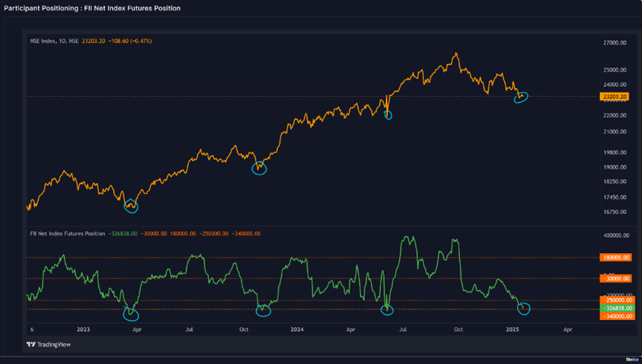This screenshot has height=364, width=642.
Task: Click the 27000.00 price axis label
Action: pyautogui.click(x=614, y=43)
